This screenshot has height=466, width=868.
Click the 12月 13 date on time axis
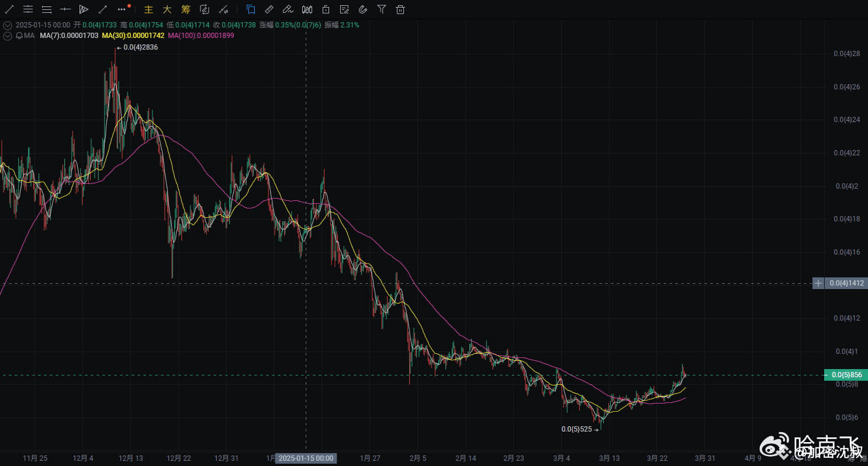click(130, 458)
